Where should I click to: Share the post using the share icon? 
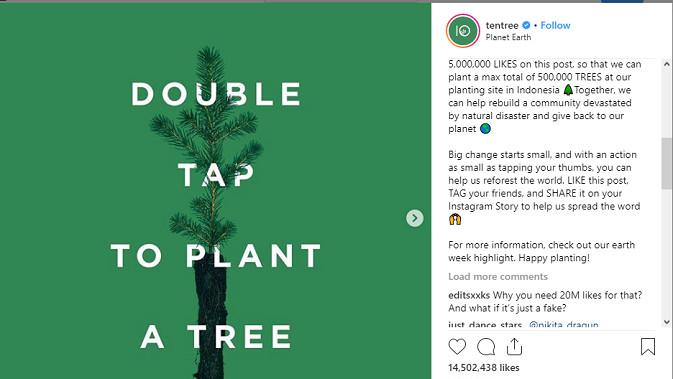click(514, 346)
